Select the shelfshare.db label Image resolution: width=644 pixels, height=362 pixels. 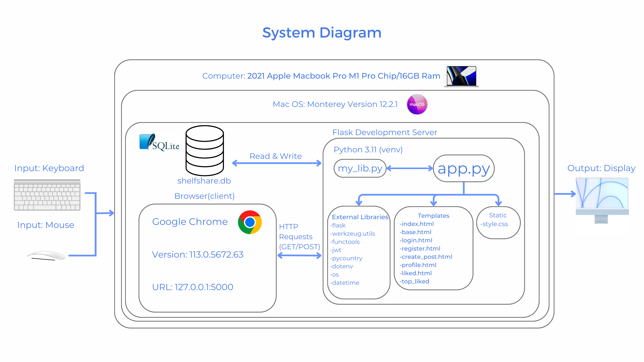(x=204, y=181)
